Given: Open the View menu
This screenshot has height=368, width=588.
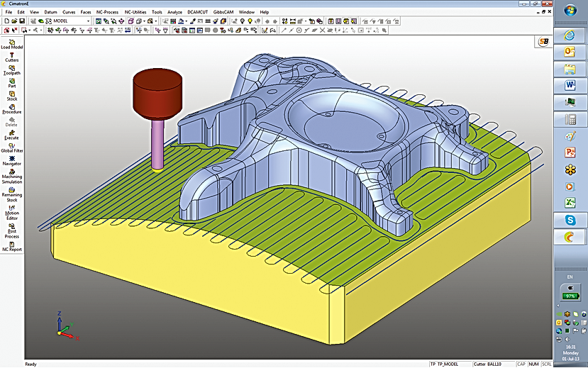Looking at the screenshot, I should pos(34,12).
